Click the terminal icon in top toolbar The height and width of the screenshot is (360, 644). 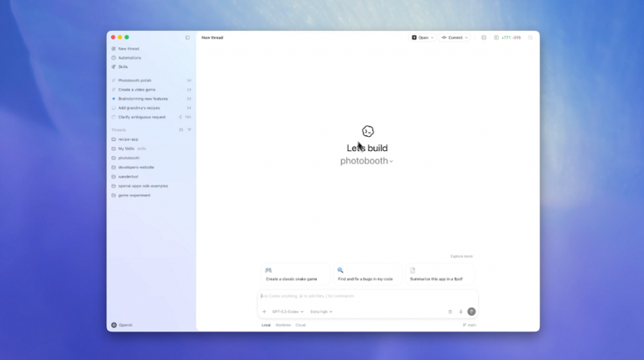click(484, 38)
